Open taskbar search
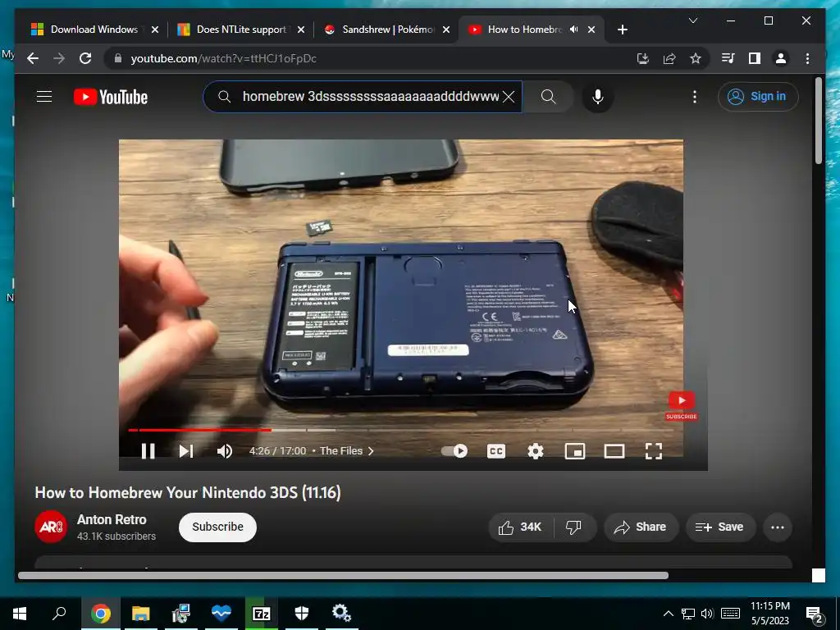840x630 pixels. click(x=59, y=614)
